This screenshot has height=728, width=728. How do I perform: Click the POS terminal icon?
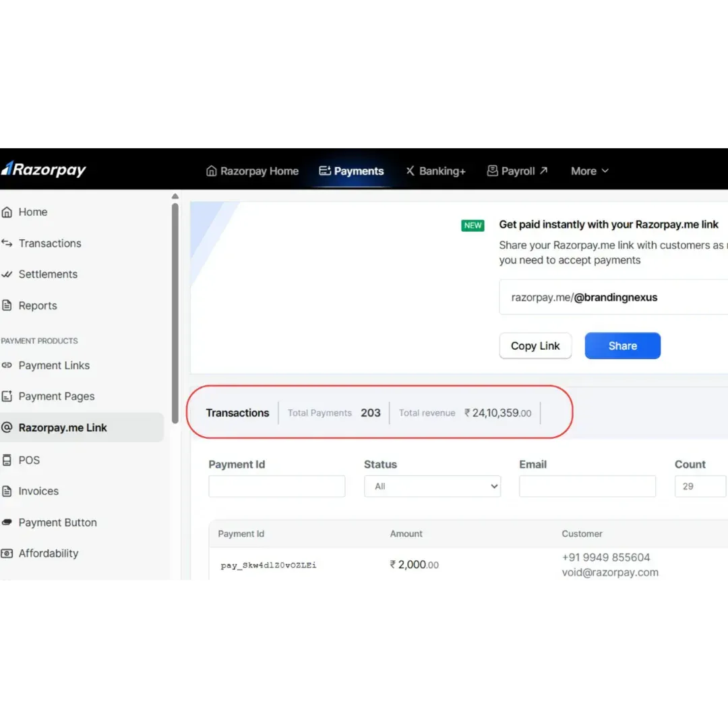(7, 460)
